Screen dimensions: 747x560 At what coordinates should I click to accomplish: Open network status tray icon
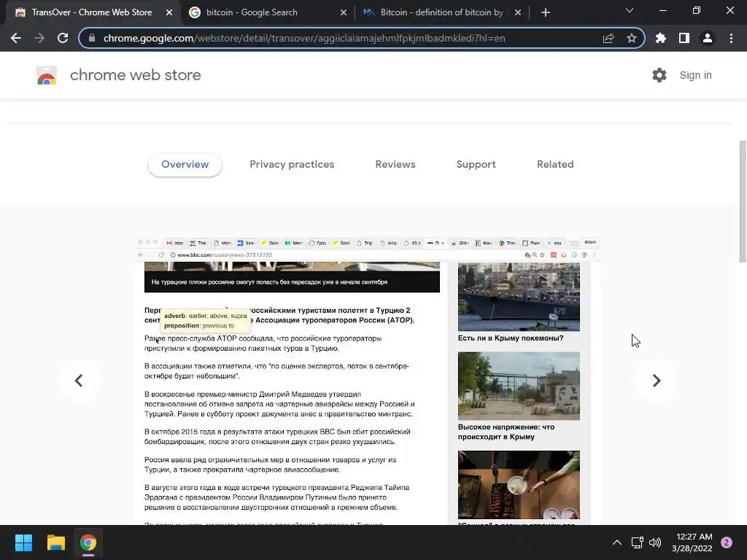pos(637,542)
